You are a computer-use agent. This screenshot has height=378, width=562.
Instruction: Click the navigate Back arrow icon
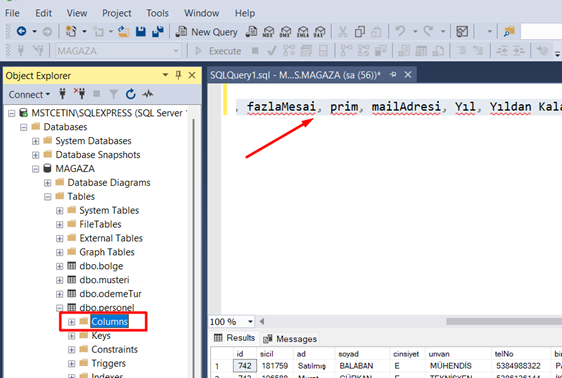[22, 32]
